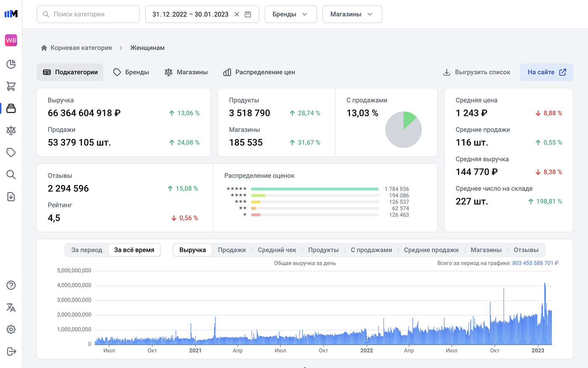Select the Подкатегории tab
The image size is (588, 368).
(70, 72)
